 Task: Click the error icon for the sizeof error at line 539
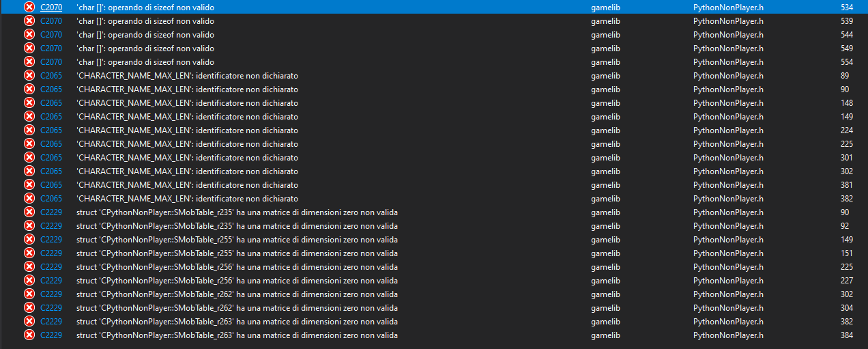tap(29, 20)
